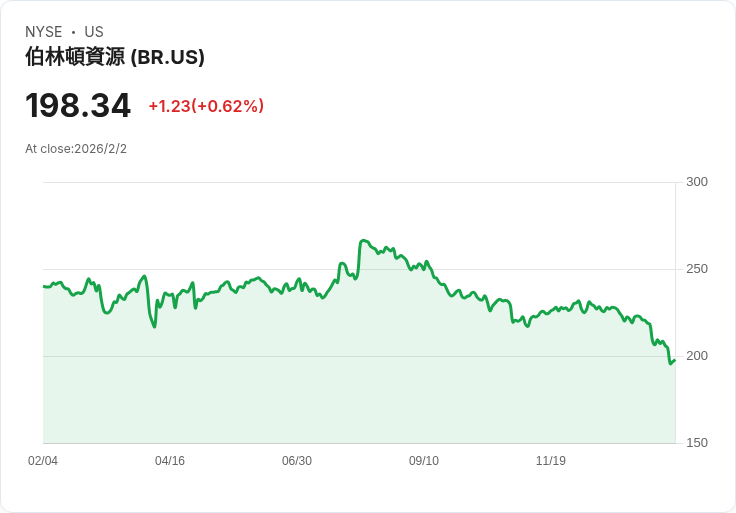Click the sharp April dip on the price line
The width and height of the screenshot is (736, 513).
click(154, 326)
